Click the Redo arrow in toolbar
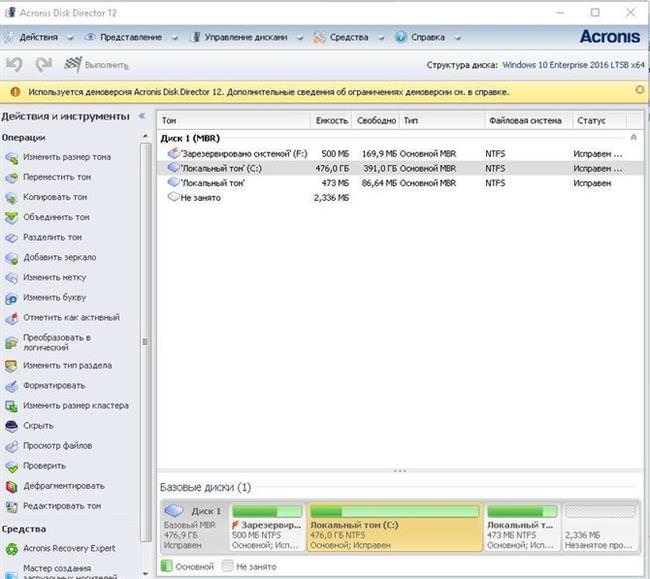 [44, 65]
